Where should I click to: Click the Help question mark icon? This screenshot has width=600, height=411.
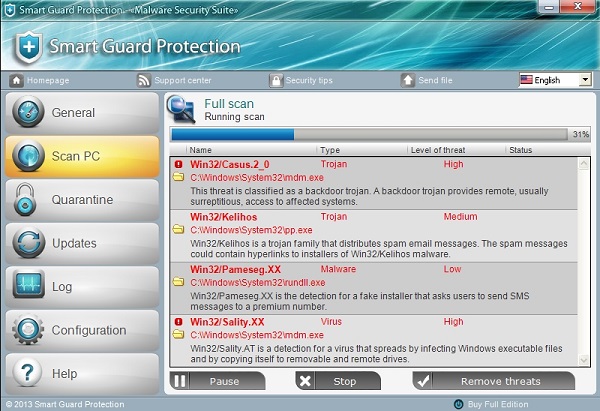27,373
